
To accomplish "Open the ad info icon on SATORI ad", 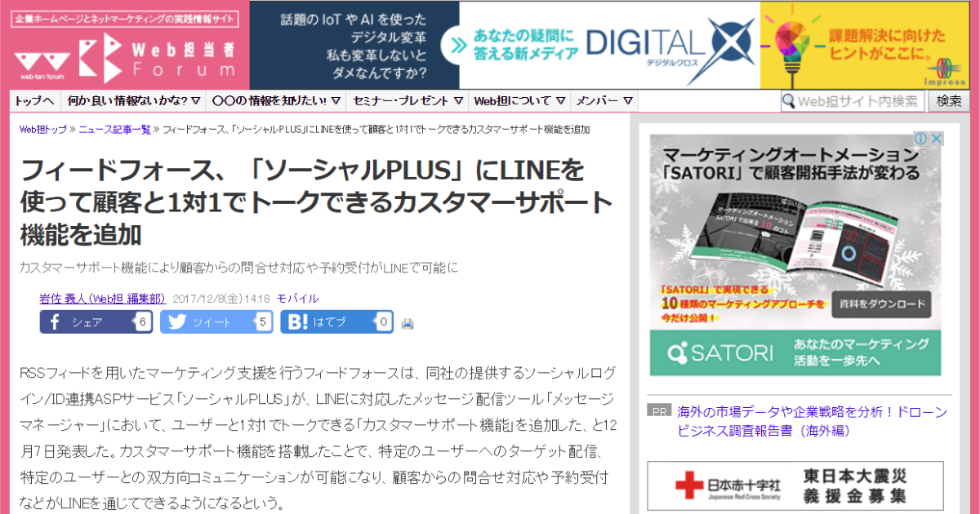I will 920,139.
